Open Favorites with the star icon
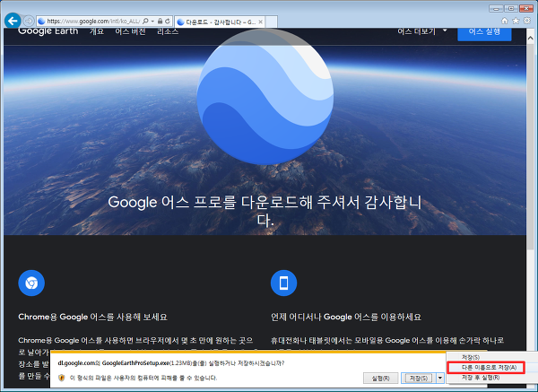The width and height of the screenshot is (538, 392). click(516, 21)
